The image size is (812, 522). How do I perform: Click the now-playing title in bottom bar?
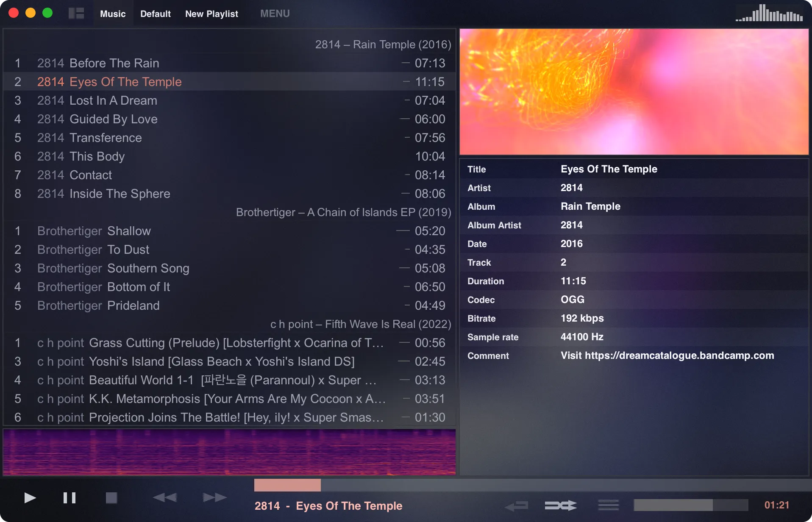point(328,506)
